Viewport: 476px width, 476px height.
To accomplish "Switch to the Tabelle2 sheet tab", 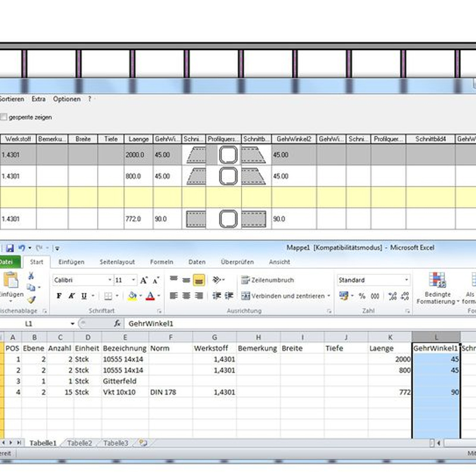I will pyautogui.click(x=79, y=443).
